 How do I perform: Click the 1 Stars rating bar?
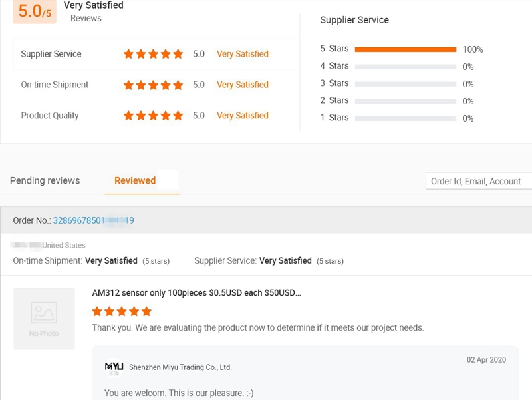(405, 118)
